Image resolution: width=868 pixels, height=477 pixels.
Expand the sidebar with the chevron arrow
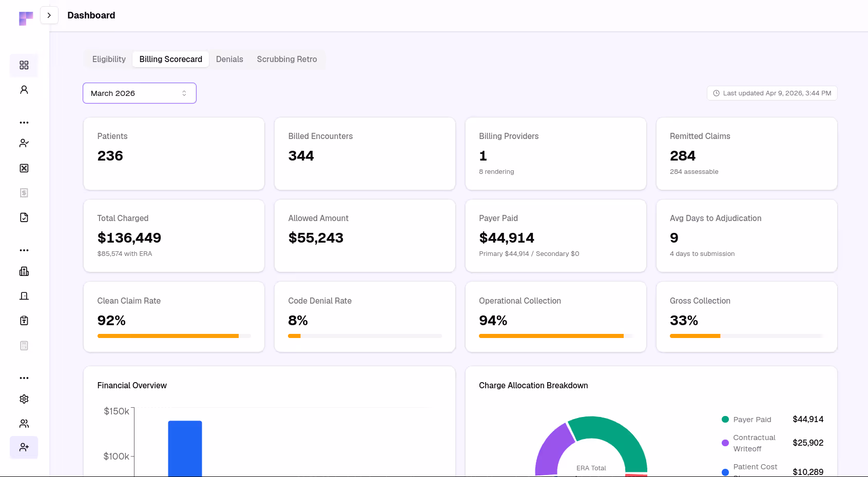coord(49,15)
